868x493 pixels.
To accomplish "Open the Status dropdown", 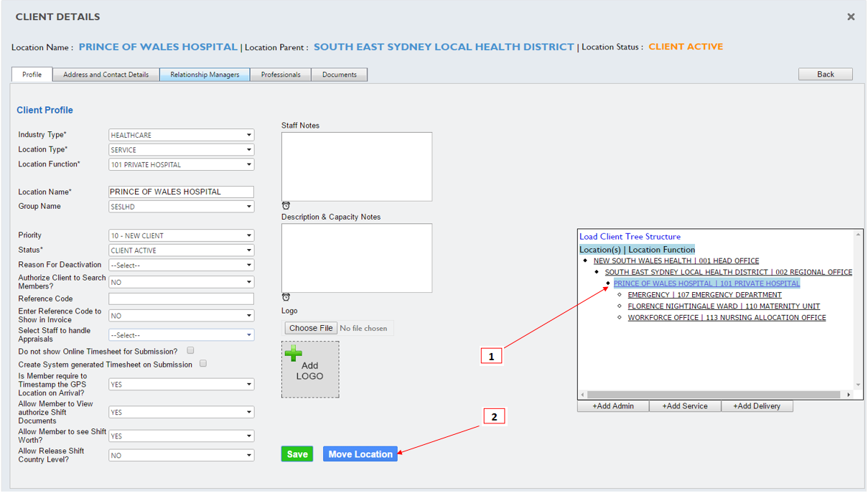I will tap(182, 250).
